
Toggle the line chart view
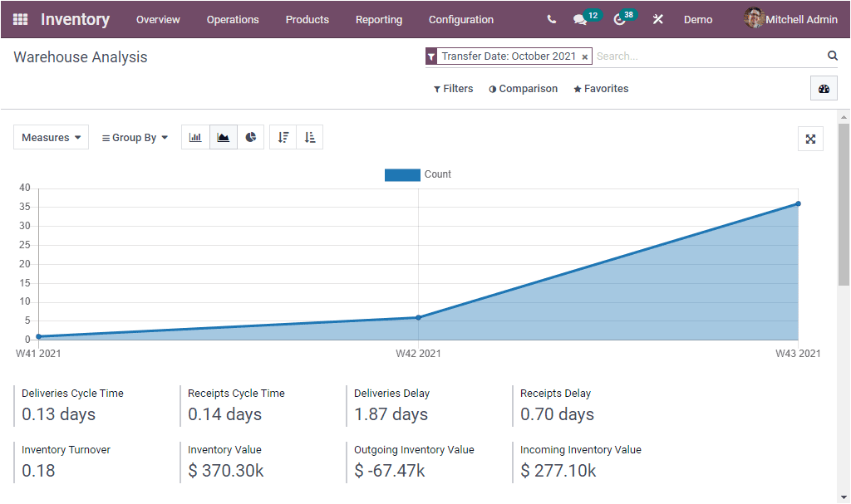(223, 136)
